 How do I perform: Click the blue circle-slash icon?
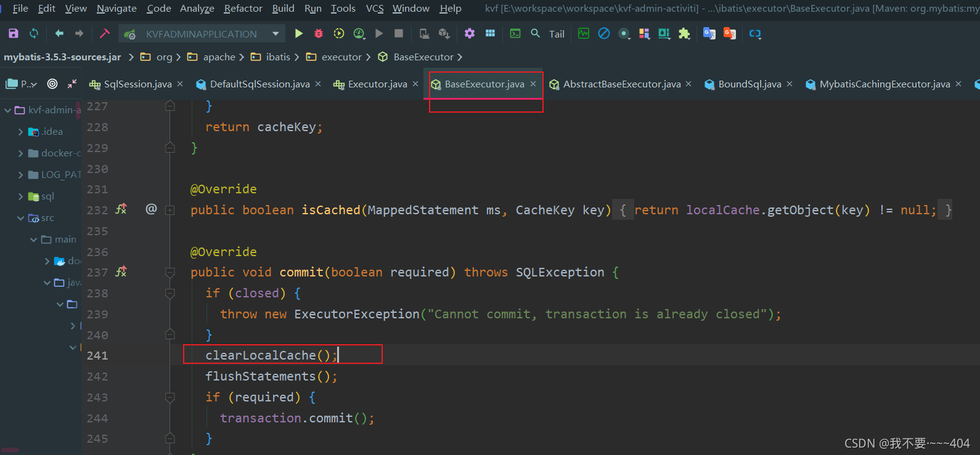pyautogui.click(x=604, y=33)
